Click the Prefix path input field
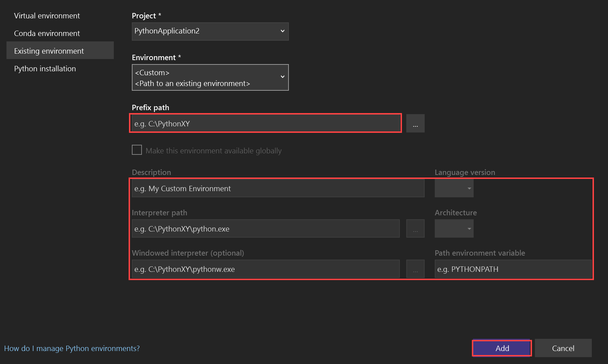608x364 pixels. coord(265,123)
